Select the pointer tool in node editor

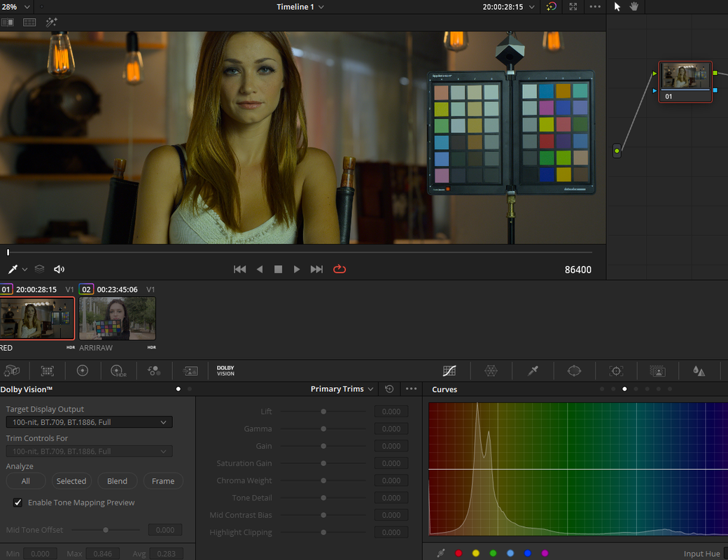617,6
